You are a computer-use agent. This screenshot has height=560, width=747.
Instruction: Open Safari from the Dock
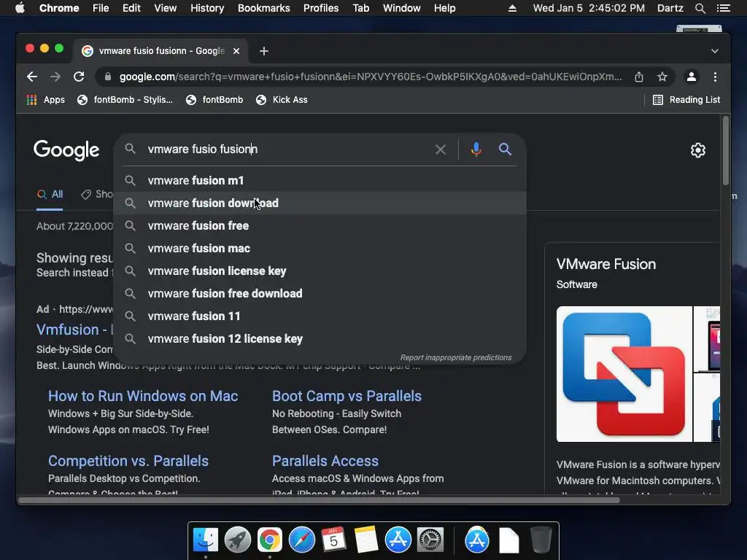pyautogui.click(x=302, y=540)
